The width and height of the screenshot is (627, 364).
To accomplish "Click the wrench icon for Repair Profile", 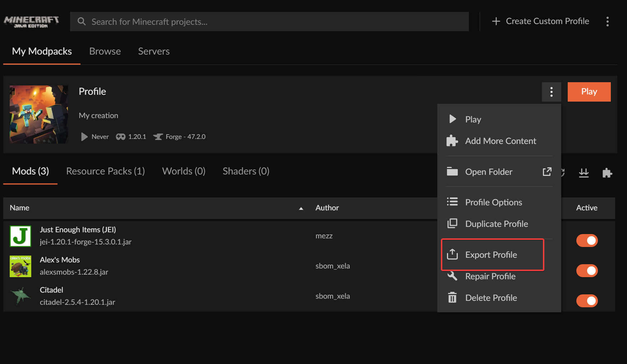I will 452,276.
